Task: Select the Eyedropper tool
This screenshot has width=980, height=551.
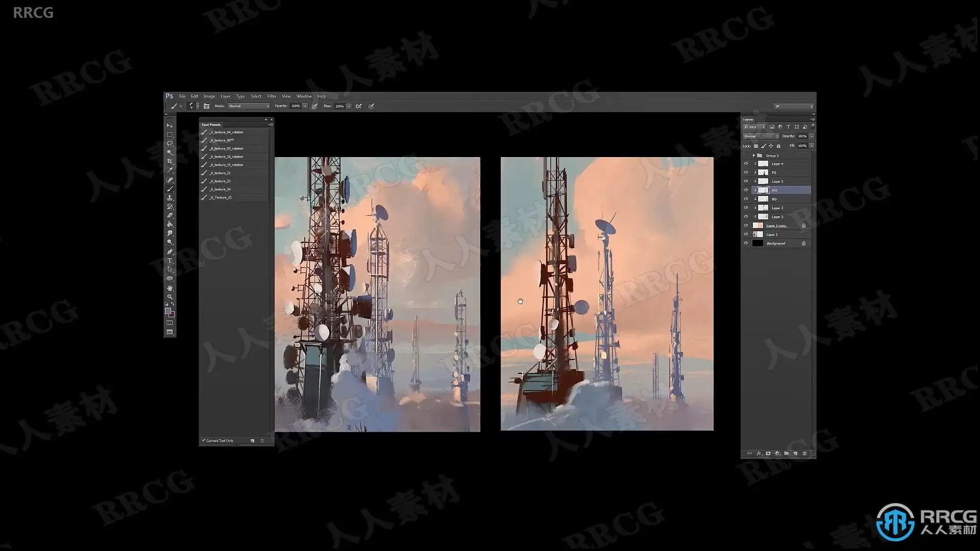Action: [170, 170]
